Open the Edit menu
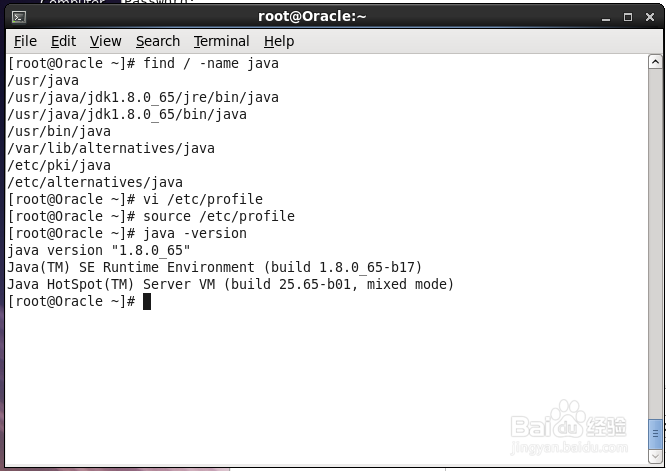The image size is (666, 471). [63, 41]
